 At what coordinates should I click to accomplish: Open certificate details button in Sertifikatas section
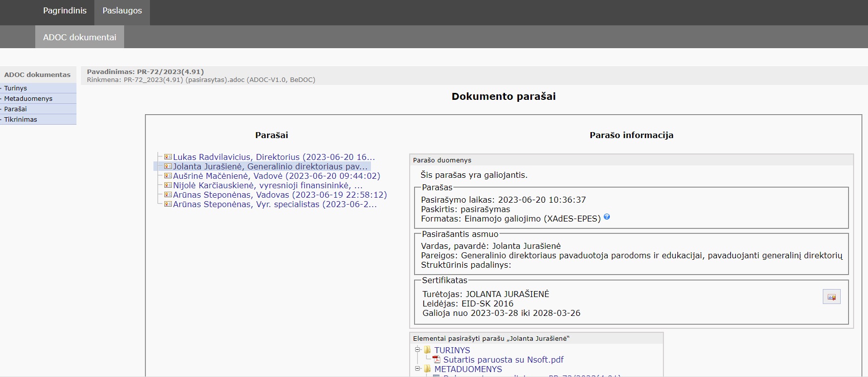pyautogui.click(x=831, y=297)
